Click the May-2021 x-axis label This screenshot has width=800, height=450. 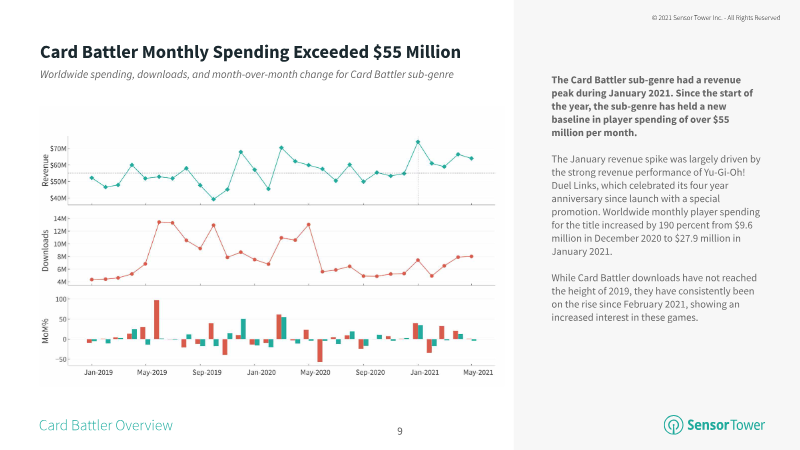point(478,372)
